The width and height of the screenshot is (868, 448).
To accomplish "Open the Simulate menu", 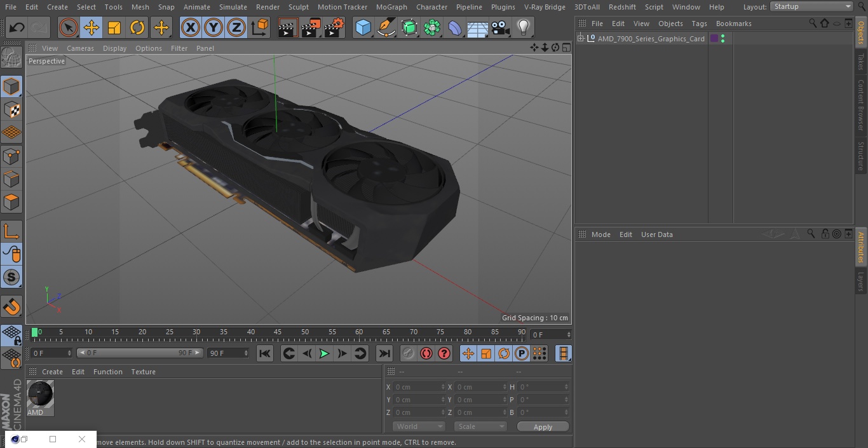I will (233, 7).
